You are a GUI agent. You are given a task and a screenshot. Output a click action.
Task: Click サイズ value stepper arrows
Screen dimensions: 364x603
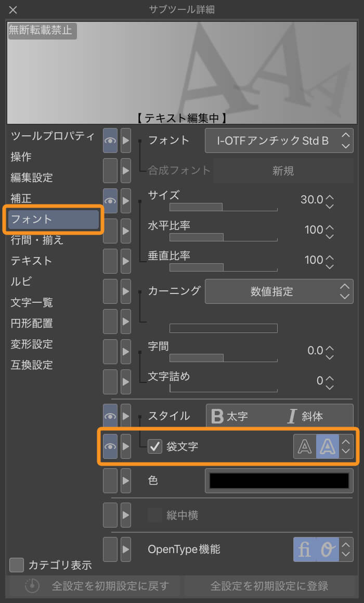[x=329, y=201]
